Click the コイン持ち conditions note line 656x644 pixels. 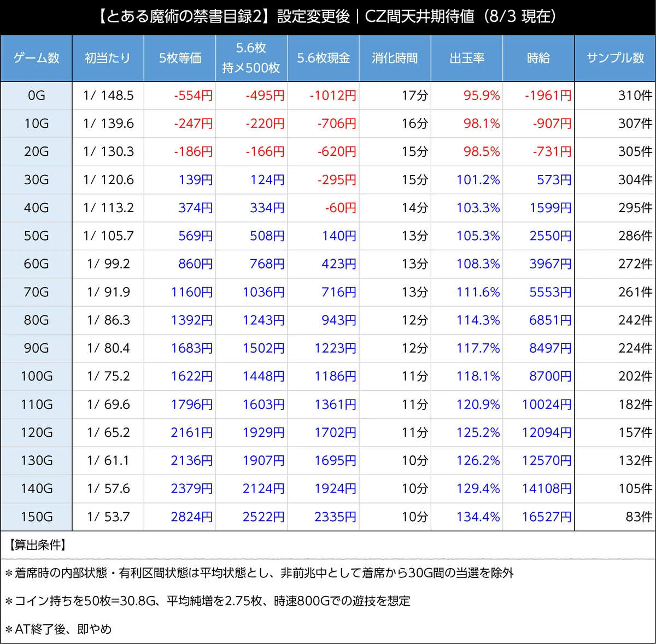(207, 601)
